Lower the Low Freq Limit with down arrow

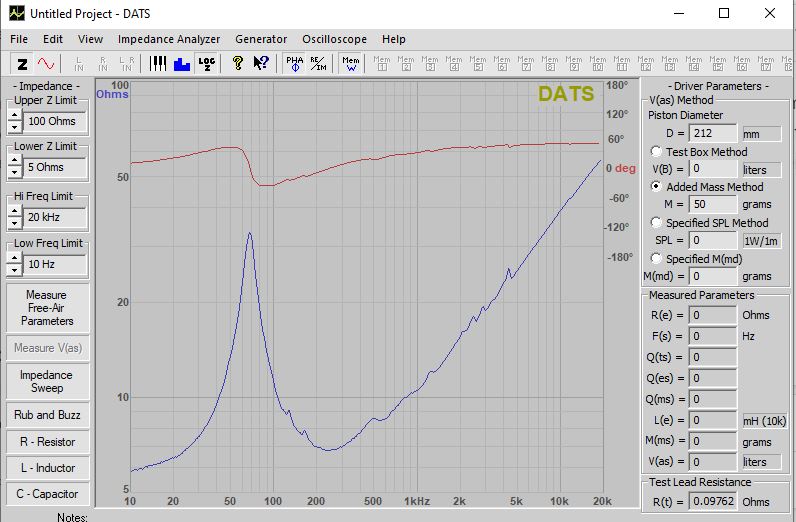click(15, 270)
